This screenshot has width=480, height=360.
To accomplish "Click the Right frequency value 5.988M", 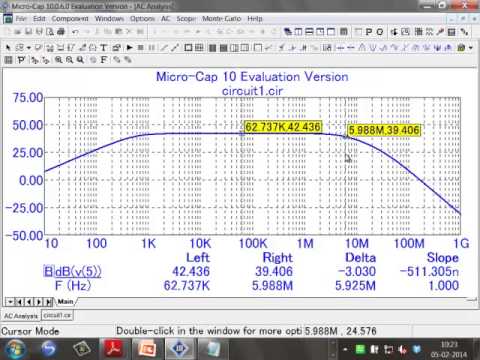I will [272, 286].
